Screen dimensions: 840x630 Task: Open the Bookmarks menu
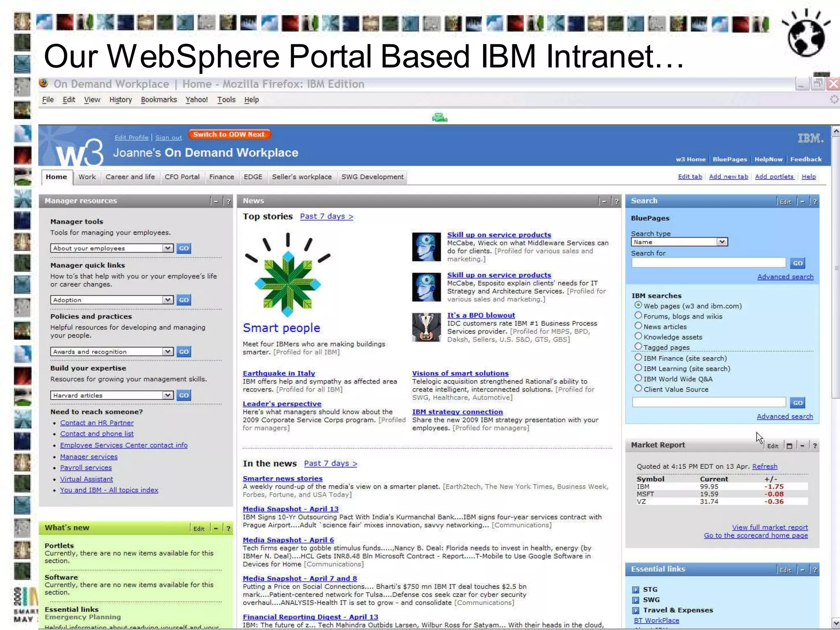[159, 100]
